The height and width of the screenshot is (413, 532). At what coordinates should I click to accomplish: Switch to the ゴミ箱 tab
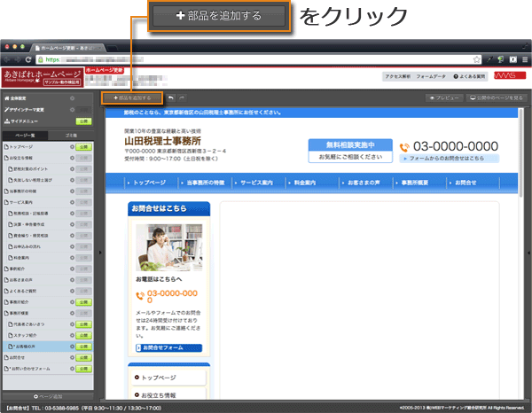[74, 133]
